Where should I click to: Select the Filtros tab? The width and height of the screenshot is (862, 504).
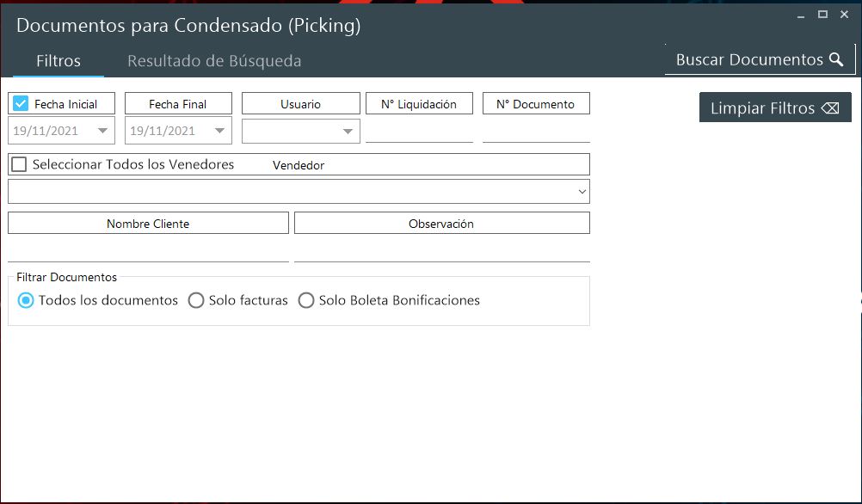point(58,61)
